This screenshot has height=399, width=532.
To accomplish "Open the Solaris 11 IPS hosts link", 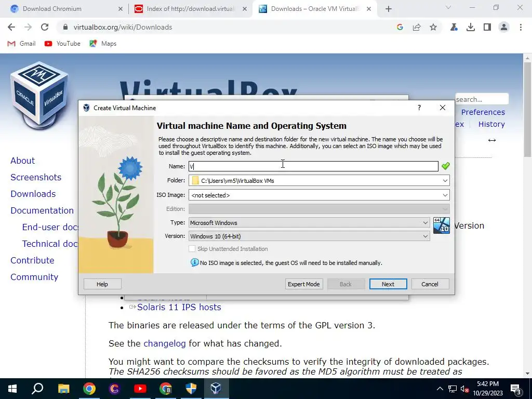I will click(179, 307).
